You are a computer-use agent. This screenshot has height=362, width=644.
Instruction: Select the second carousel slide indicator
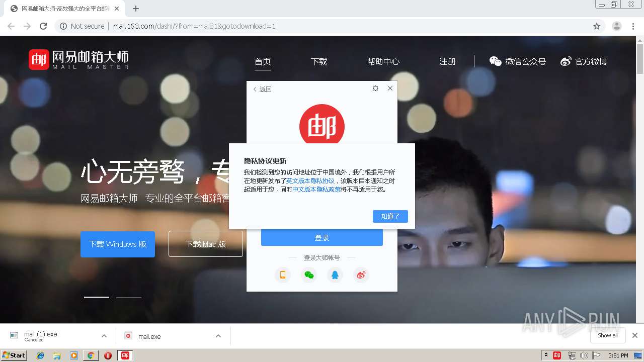[129, 297]
